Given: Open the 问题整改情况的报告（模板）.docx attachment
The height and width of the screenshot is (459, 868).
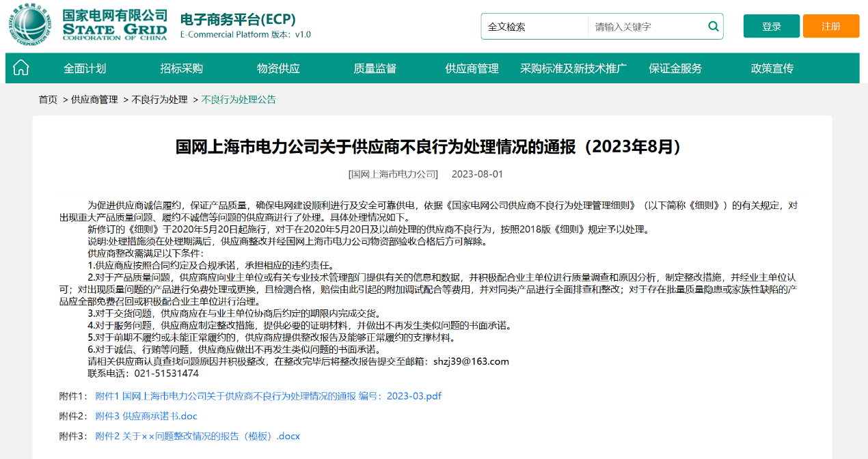Looking at the screenshot, I should [198, 436].
